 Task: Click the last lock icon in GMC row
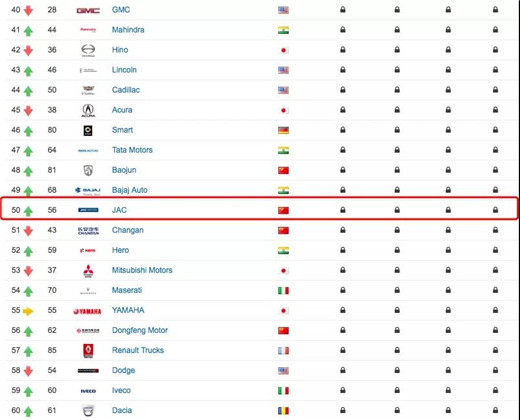tap(495, 10)
